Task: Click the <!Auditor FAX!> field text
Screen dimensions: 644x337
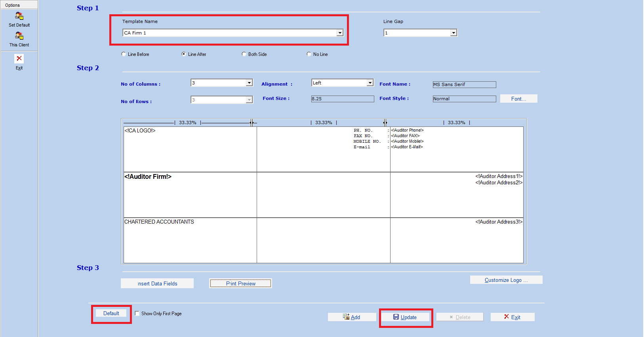Action: (405, 136)
